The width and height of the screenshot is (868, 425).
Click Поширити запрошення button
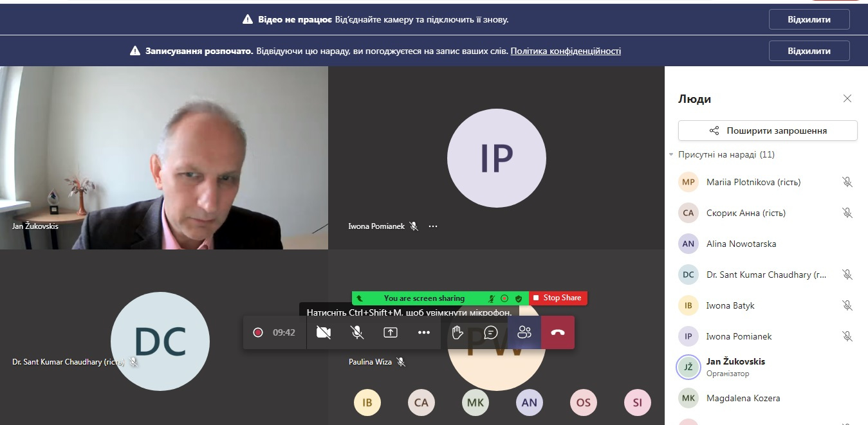(x=768, y=131)
